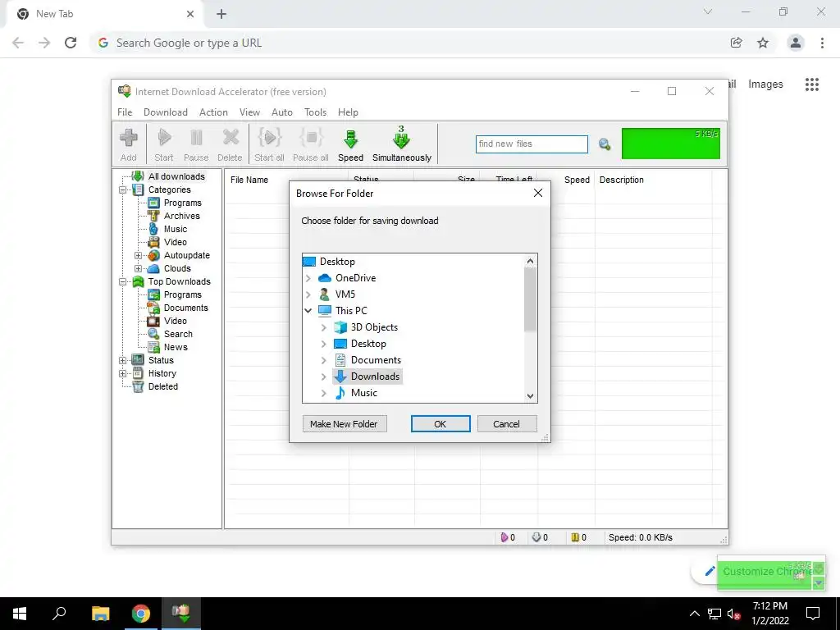
Task: Expand OneDrive in the folder browser
Action: point(308,278)
